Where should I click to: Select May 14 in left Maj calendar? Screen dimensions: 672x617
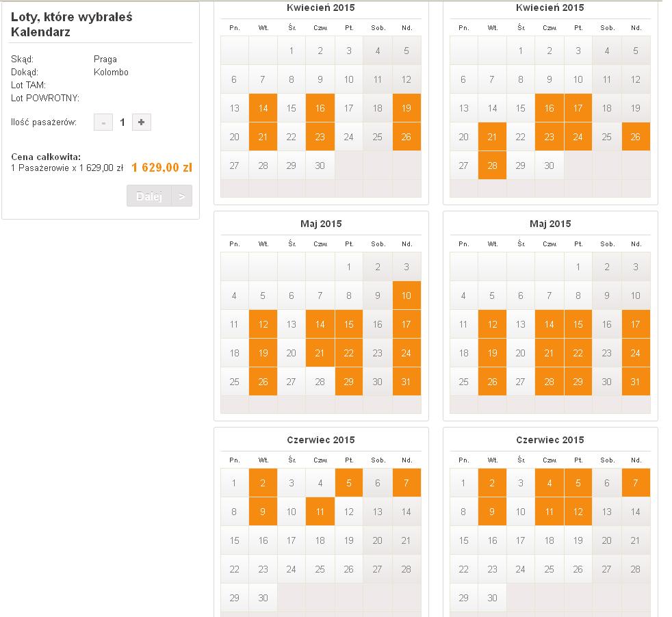tap(320, 324)
